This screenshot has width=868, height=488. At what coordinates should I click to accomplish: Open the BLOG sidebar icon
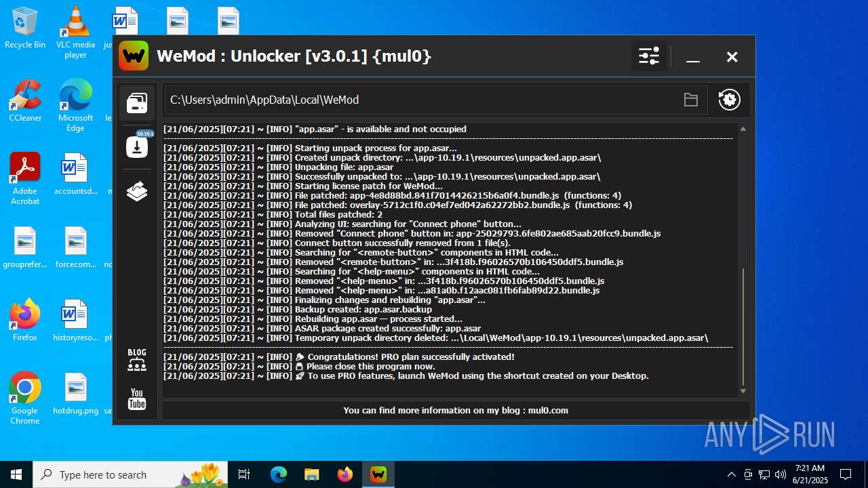(x=137, y=359)
